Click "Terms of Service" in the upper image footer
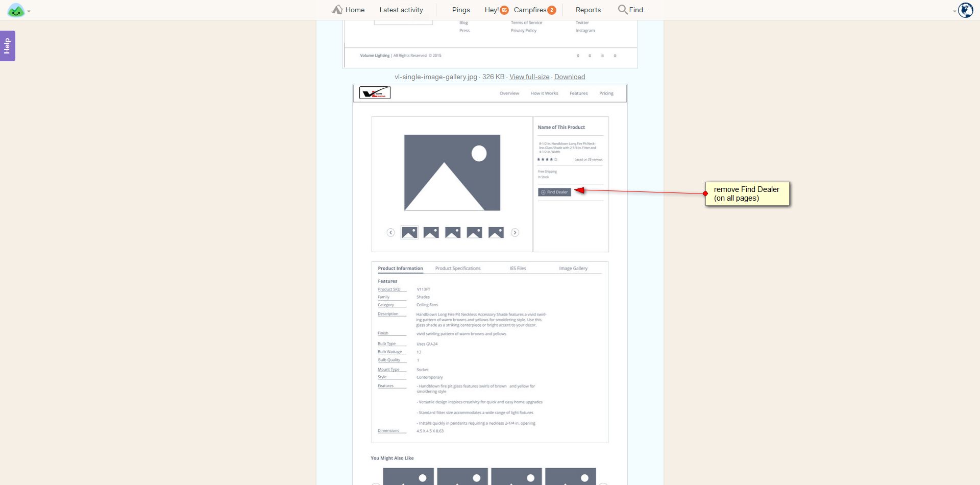980x485 pixels. pyautogui.click(x=526, y=23)
